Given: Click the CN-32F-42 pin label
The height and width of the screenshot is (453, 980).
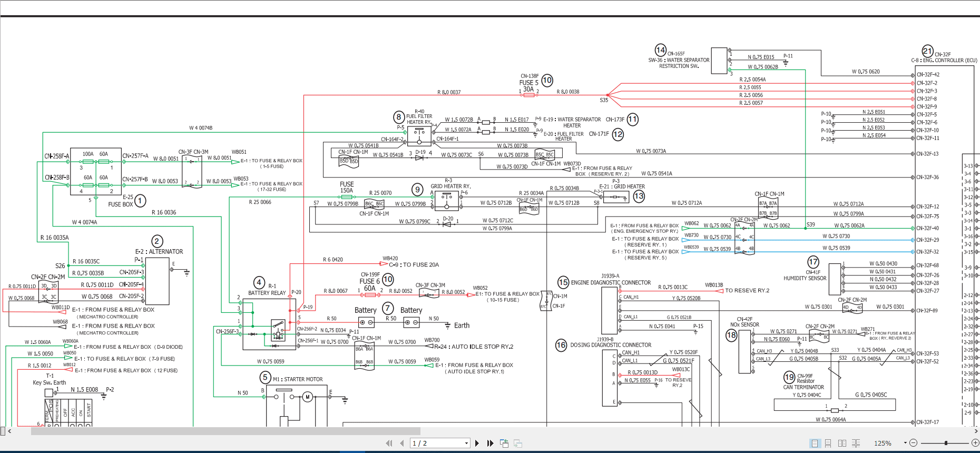Looking at the screenshot, I should (x=928, y=75).
